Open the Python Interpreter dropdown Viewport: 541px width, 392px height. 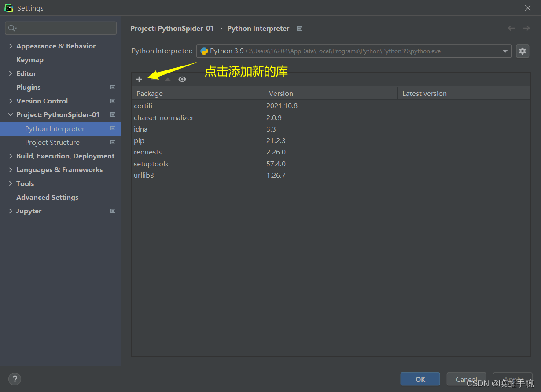click(354, 51)
